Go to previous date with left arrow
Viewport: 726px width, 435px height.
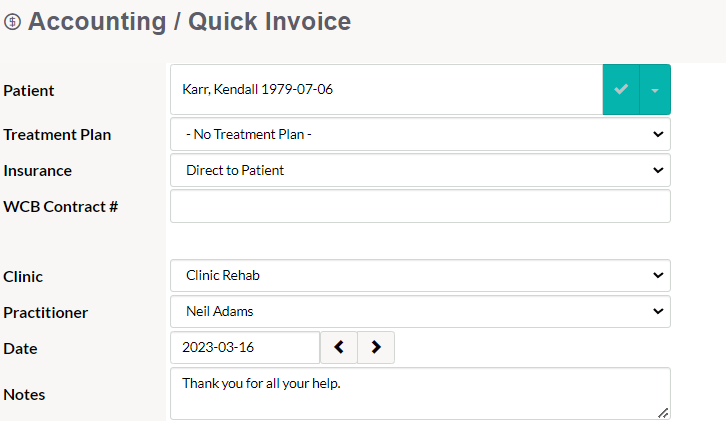[339, 347]
